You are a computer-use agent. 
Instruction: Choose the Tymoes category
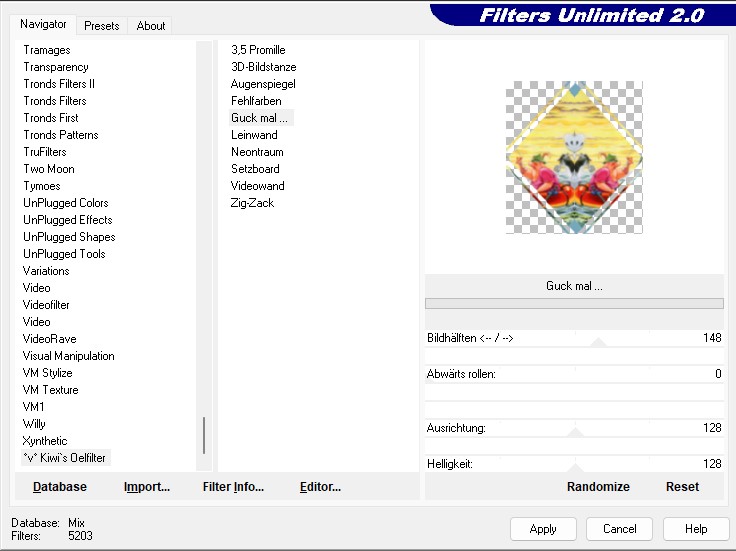[42, 186]
